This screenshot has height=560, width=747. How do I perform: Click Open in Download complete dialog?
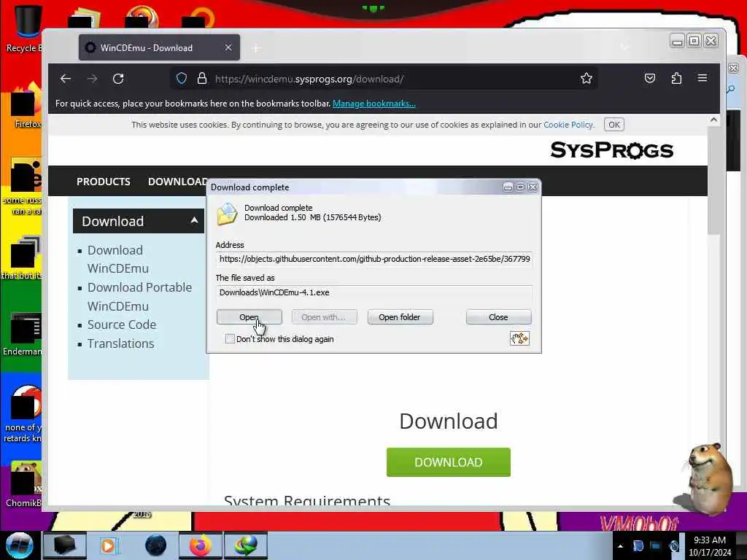point(249,317)
